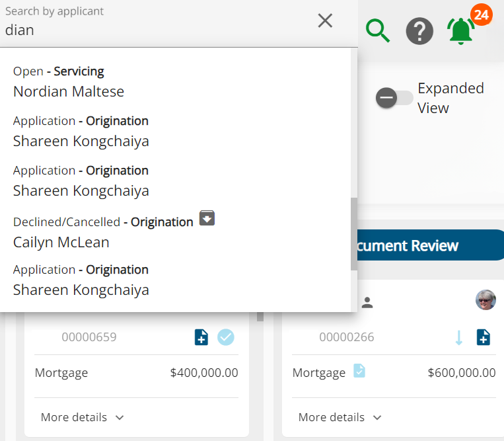Expand More details on the $400,000.00 mortgage card
The height and width of the screenshot is (441, 504).
click(x=82, y=417)
